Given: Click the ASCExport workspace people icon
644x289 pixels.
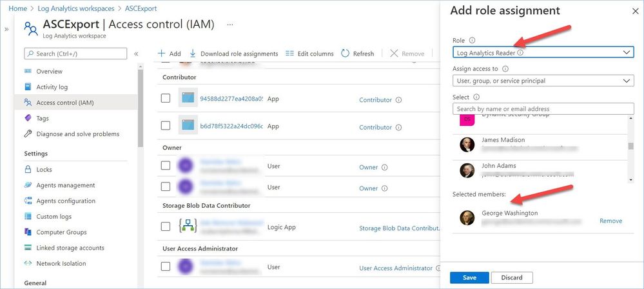Looking at the screenshot, I should [x=31, y=29].
